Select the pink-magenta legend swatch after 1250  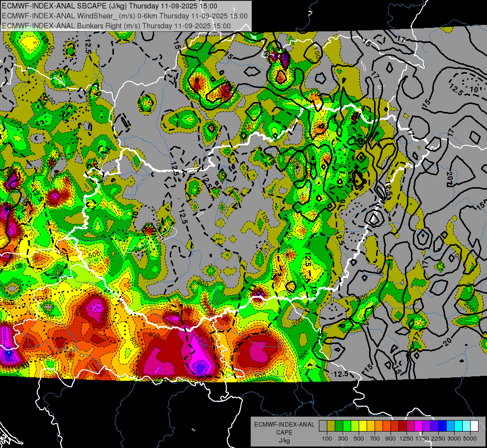pos(410,426)
